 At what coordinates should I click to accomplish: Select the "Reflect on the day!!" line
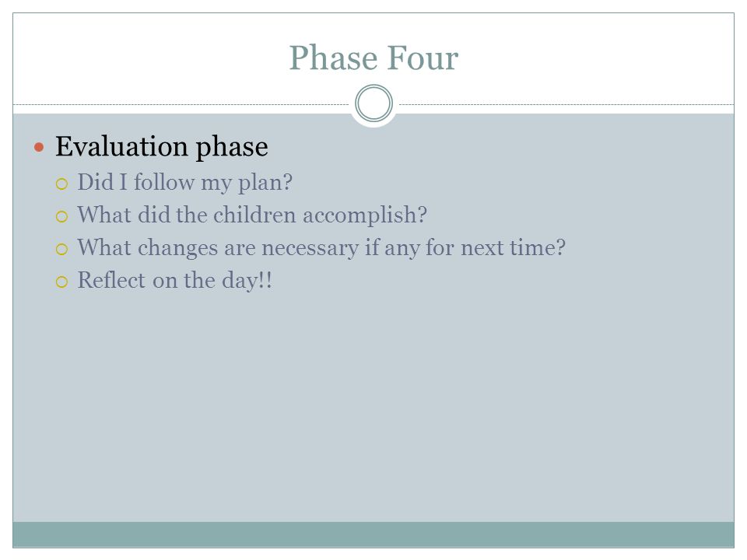point(175,281)
